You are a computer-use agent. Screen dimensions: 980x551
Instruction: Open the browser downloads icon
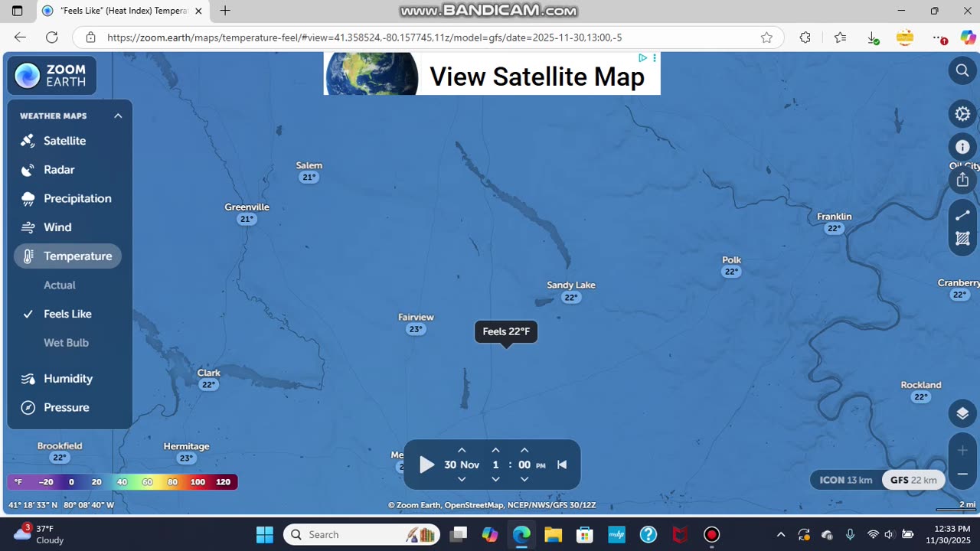pos(873,37)
